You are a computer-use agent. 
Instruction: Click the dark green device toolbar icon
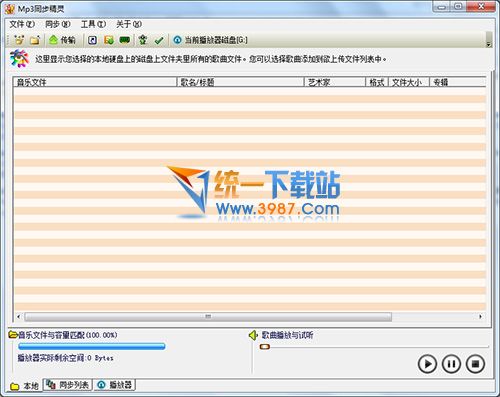(x=125, y=40)
